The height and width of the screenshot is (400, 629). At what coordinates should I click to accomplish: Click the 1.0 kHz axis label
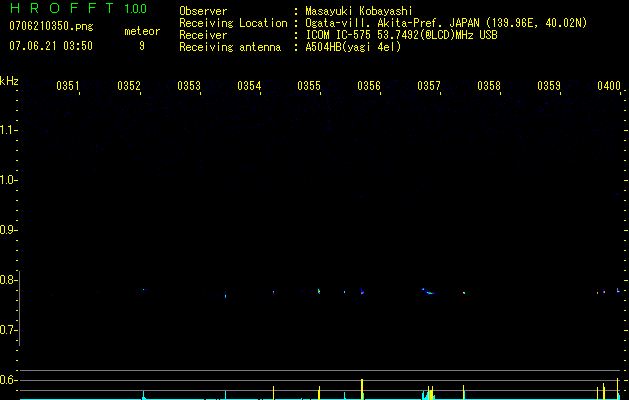8,180
